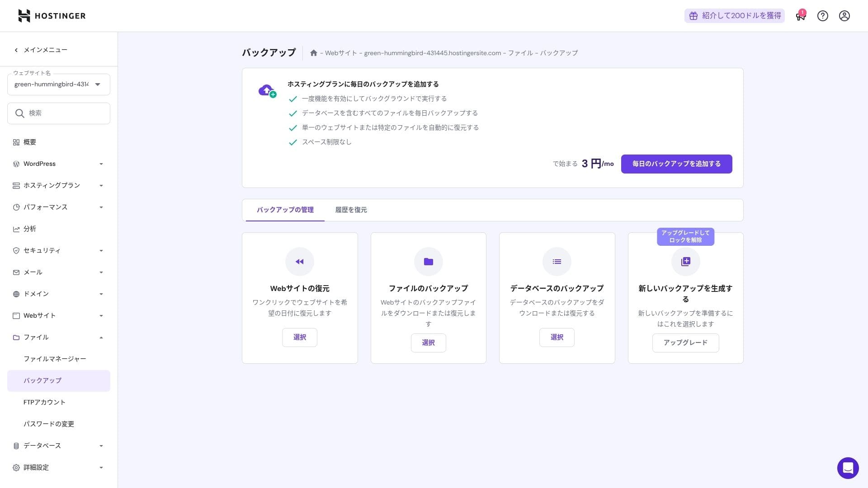Click the list icon on データベースのバックアップ card
The image size is (868, 488).
coord(557,262)
